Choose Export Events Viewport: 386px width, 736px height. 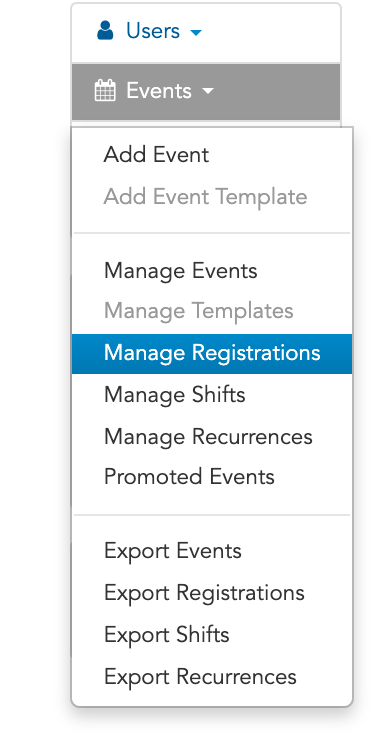[172, 551]
